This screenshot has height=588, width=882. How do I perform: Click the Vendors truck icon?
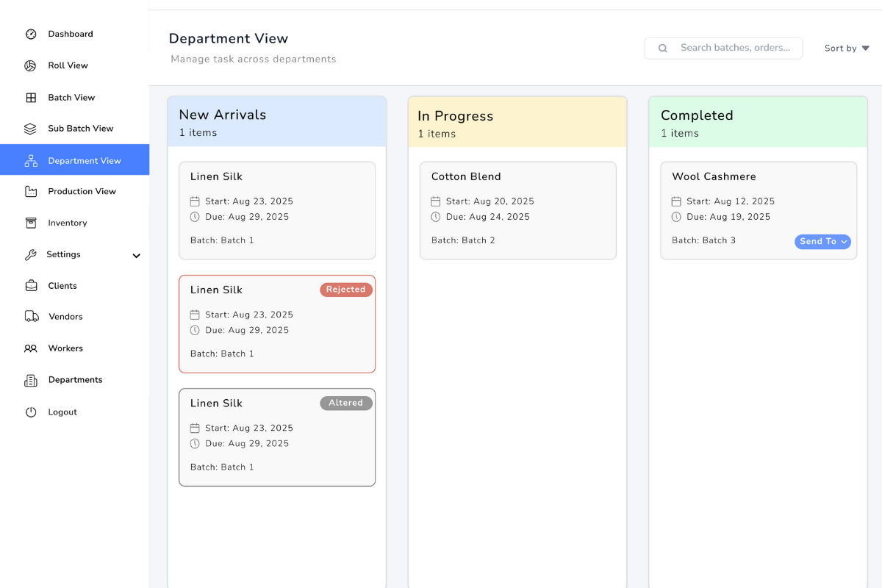(32, 317)
